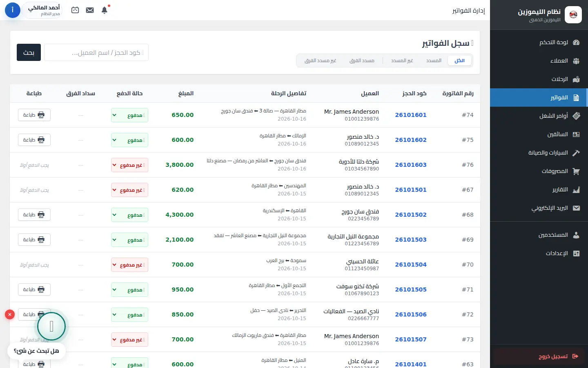The height and width of the screenshot is (368, 588).
Task: Click the customers people icon in sidebar
Action: (x=576, y=61)
